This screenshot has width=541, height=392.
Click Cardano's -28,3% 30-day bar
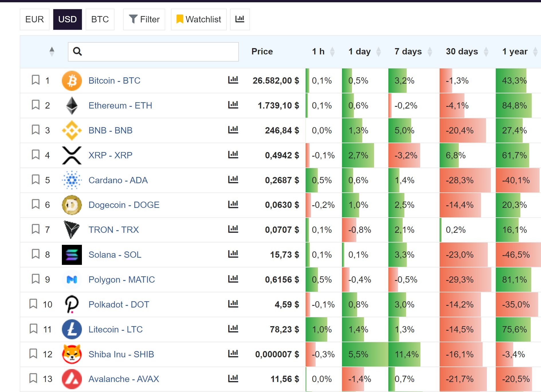[x=465, y=180]
